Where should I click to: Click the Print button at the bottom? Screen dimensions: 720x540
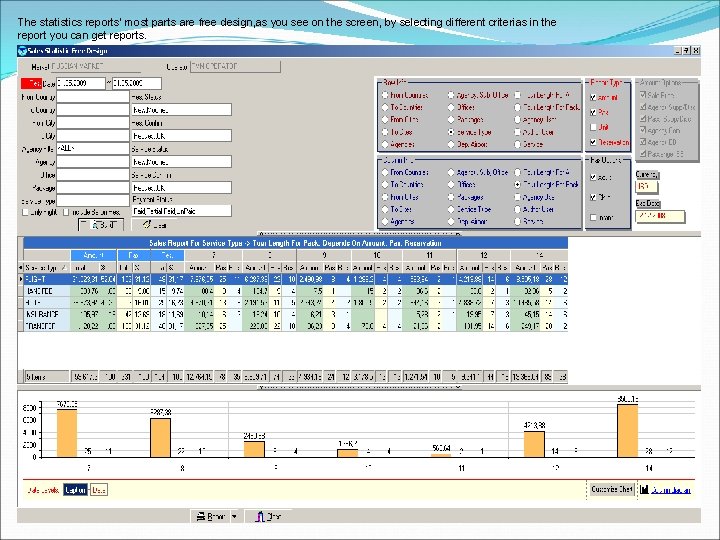[x=211, y=517]
